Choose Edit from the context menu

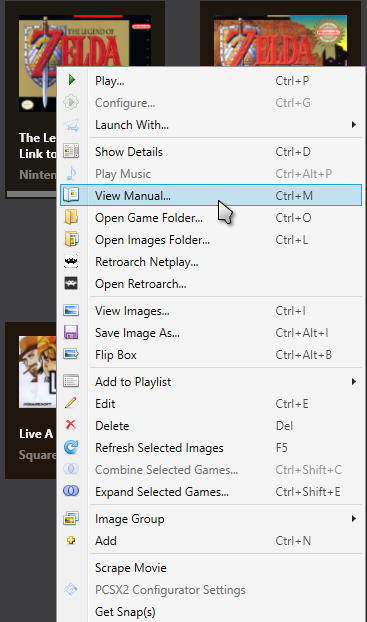pos(211,403)
